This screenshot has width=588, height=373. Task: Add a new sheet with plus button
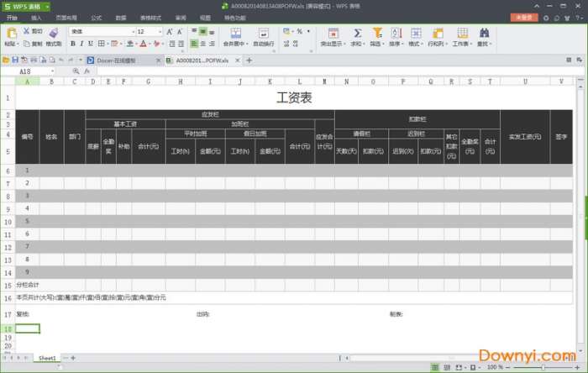(73, 358)
